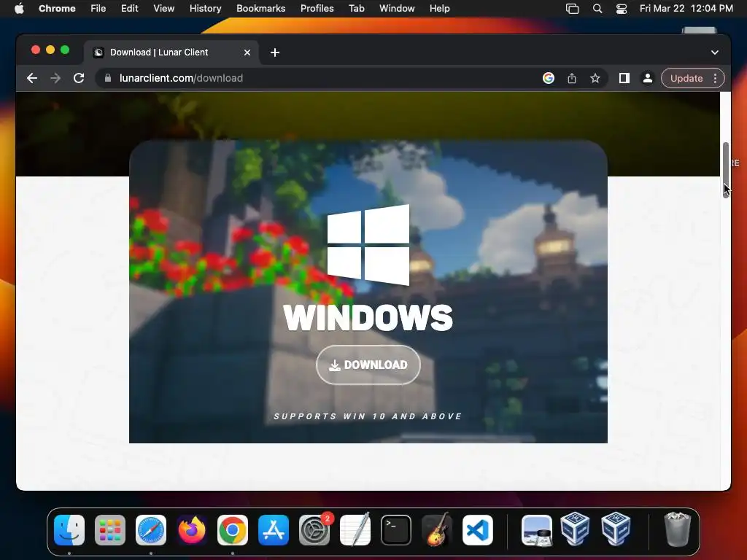Expand the tab search chevron
The width and height of the screenshot is (747, 560).
tap(715, 52)
